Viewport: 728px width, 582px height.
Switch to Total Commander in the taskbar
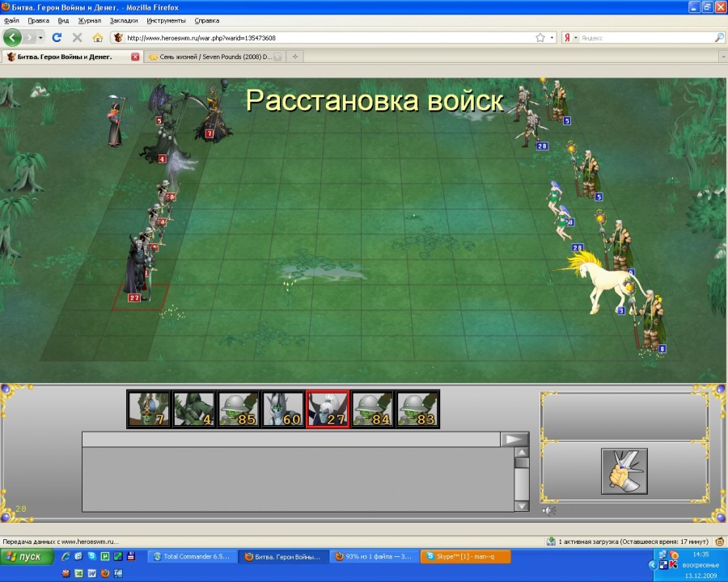click(193, 556)
